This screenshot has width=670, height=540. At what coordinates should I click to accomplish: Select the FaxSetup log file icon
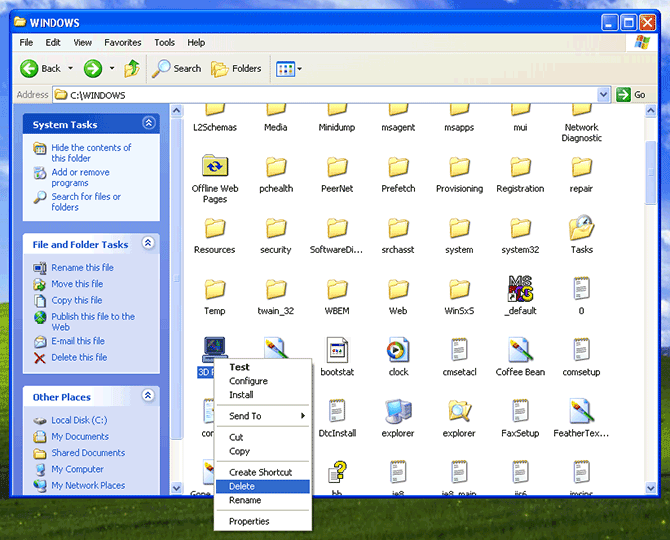pos(520,411)
